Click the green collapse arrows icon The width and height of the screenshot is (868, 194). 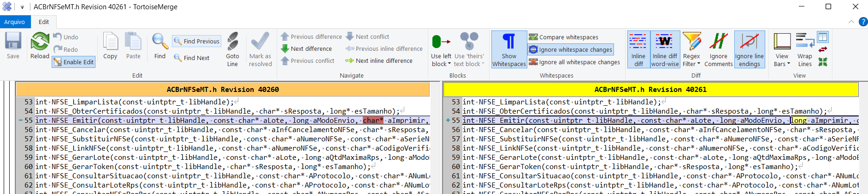pyautogui.click(x=823, y=62)
